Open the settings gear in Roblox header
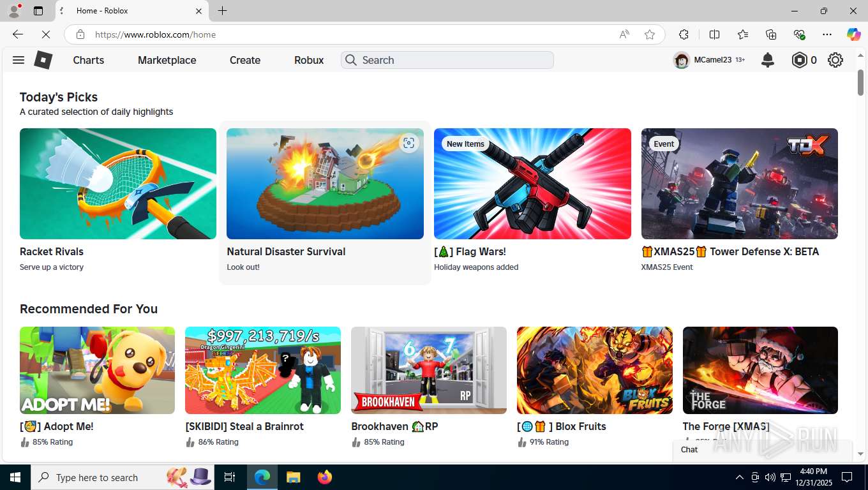The image size is (868, 490). [x=835, y=60]
